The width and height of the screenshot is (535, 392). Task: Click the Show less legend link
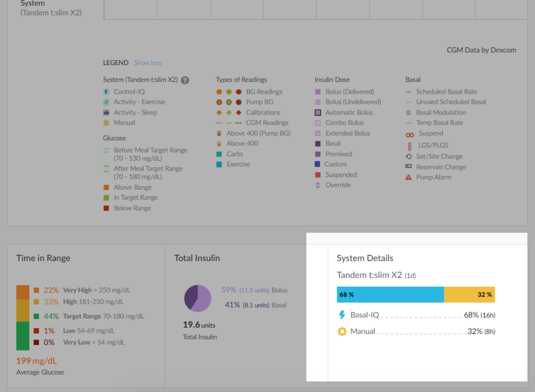[147, 63]
